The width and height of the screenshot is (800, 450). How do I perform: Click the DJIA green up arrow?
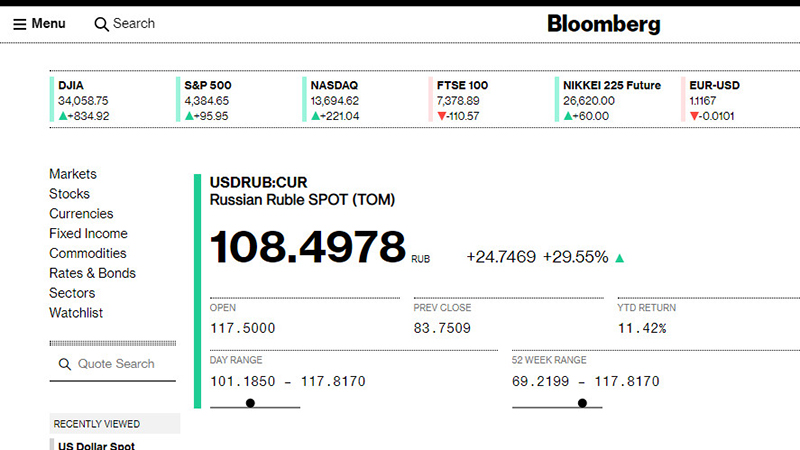(x=63, y=116)
